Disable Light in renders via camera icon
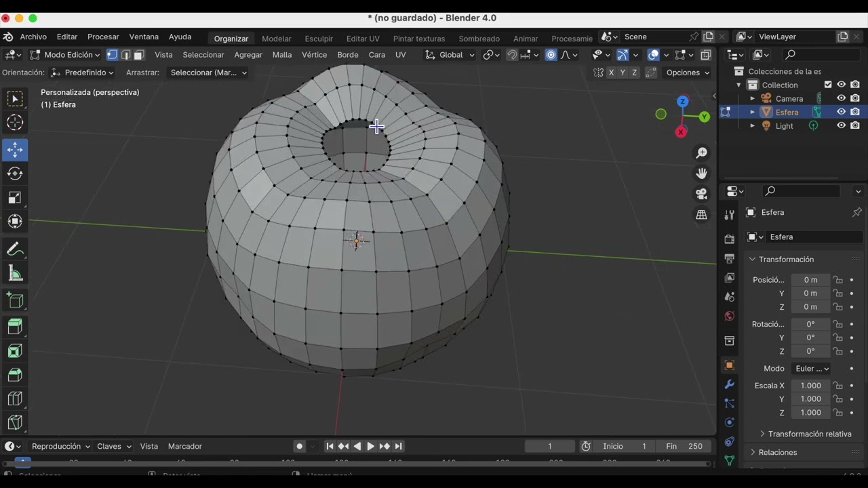Image resolution: width=868 pixels, height=488 pixels. click(855, 125)
